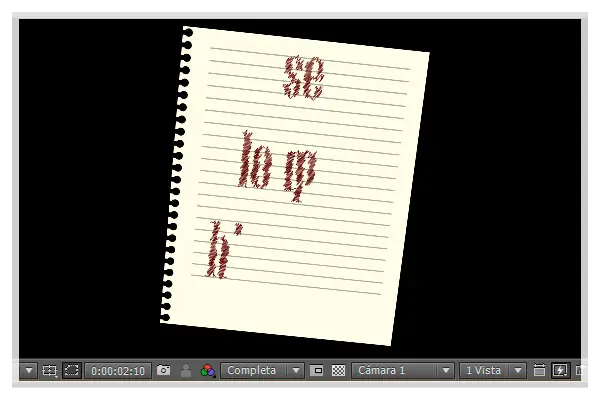Toggle pixel aspect ratio correction icon
This screenshot has height=400, width=600.
click(539, 371)
